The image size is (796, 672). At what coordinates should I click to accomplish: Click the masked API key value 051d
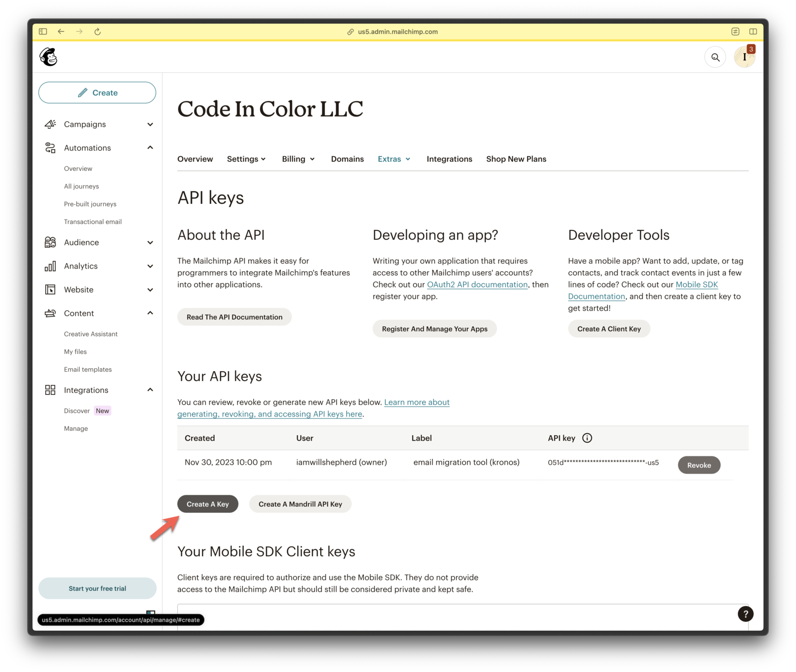click(x=603, y=462)
